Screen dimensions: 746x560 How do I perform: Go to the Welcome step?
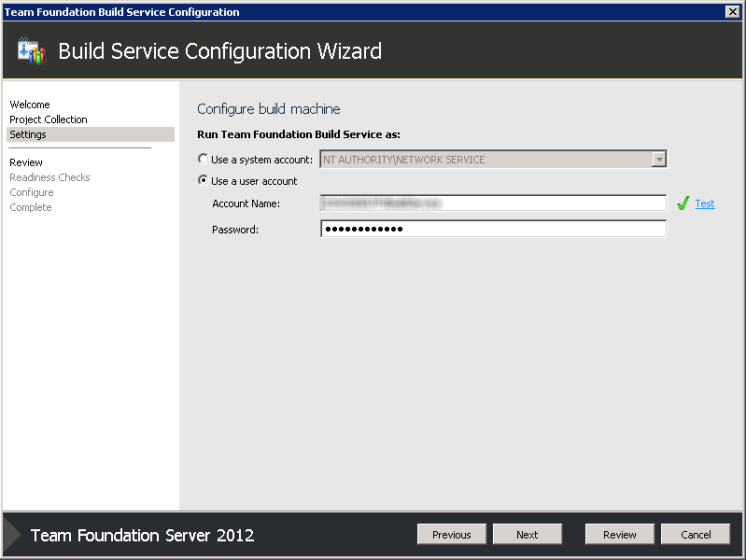coord(30,105)
